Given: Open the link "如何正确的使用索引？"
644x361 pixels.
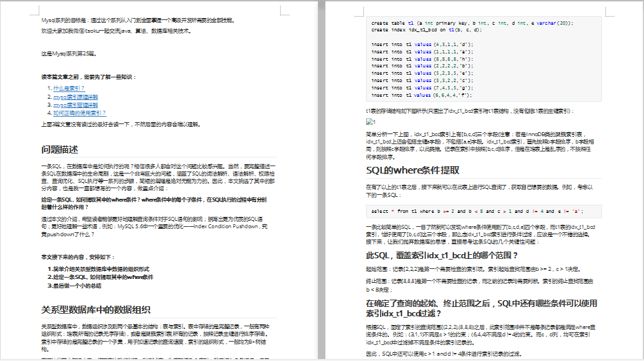Looking at the screenshot, I should pos(80,113).
